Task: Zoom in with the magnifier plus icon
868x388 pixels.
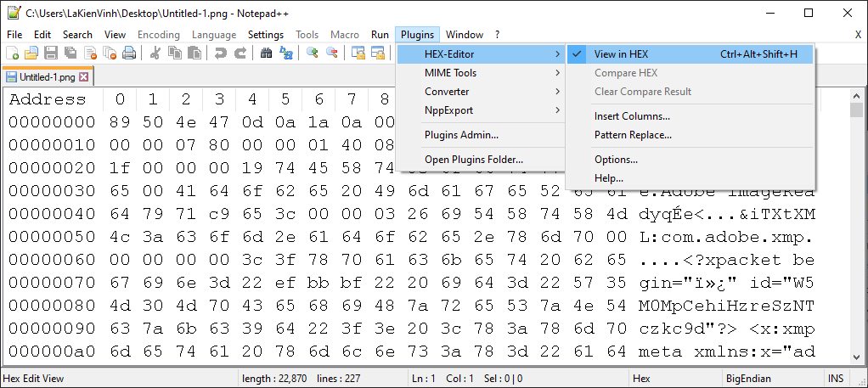Action: (313, 53)
